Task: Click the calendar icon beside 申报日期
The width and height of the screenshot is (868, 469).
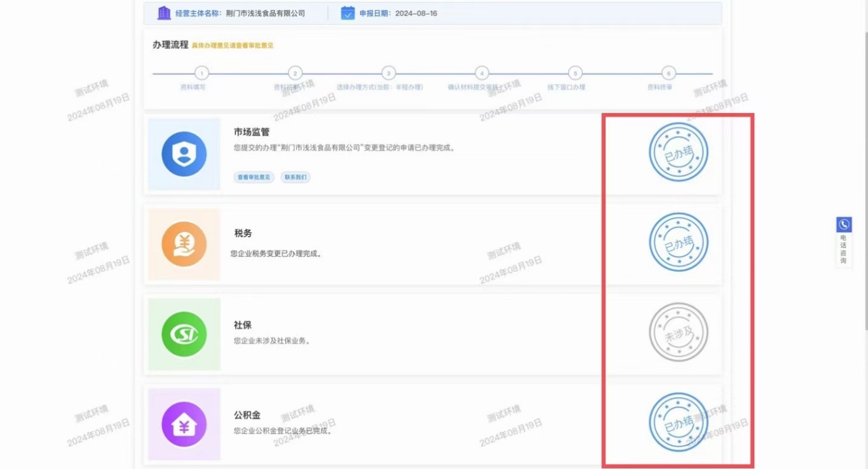Action: (x=348, y=13)
